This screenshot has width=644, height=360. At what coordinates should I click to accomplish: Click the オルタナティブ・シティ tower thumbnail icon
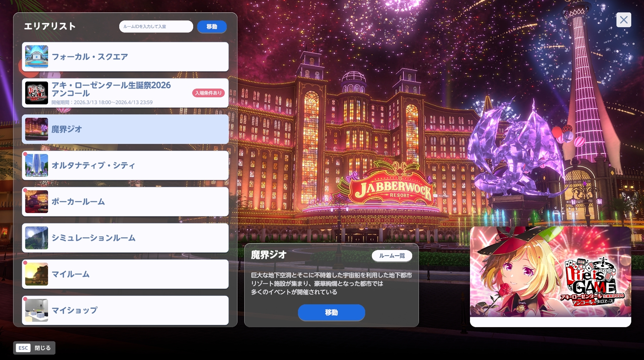coord(36,165)
